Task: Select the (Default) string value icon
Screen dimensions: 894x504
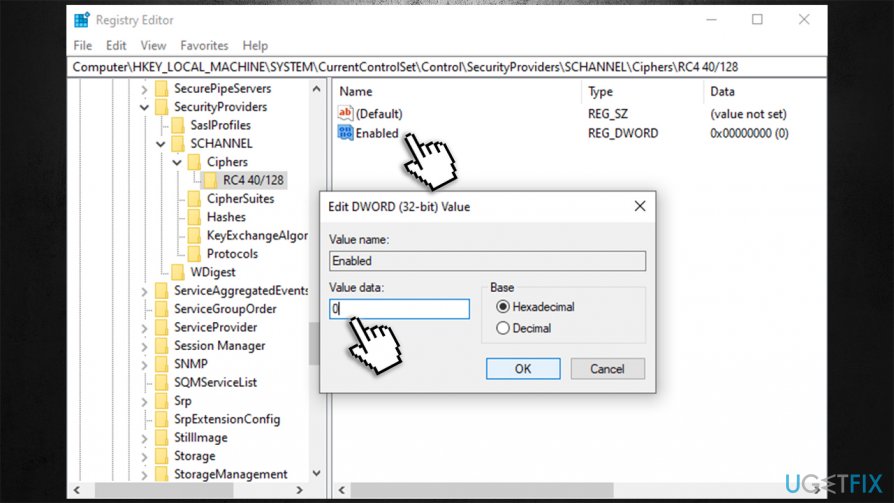Action: pos(345,113)
